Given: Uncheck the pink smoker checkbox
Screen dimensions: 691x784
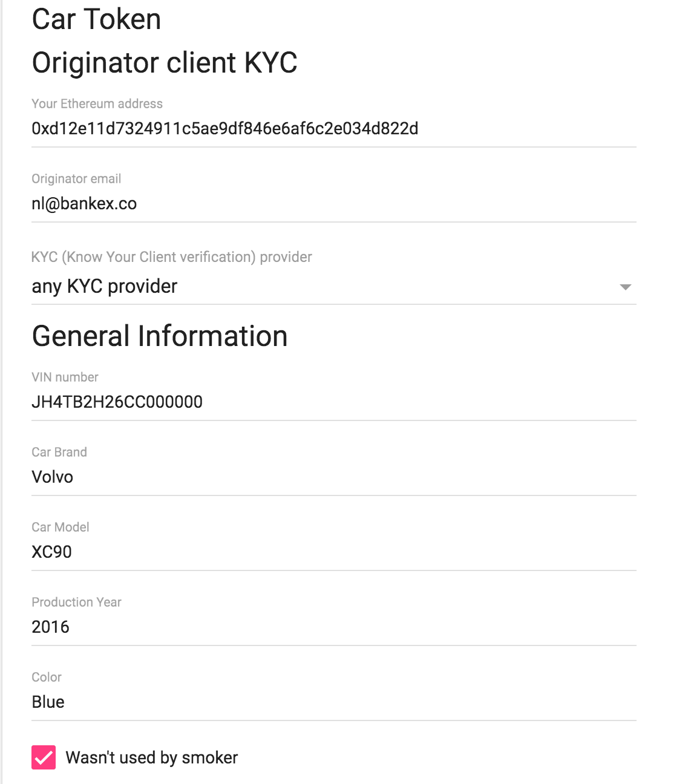Looking at the screenshot, I should [44, 757].
